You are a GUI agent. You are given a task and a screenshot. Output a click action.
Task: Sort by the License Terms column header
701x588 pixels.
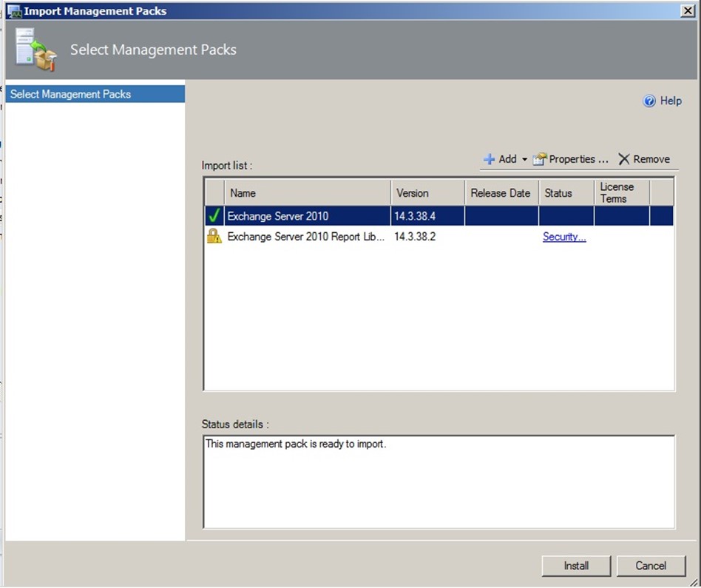click(x=622, y=193)
